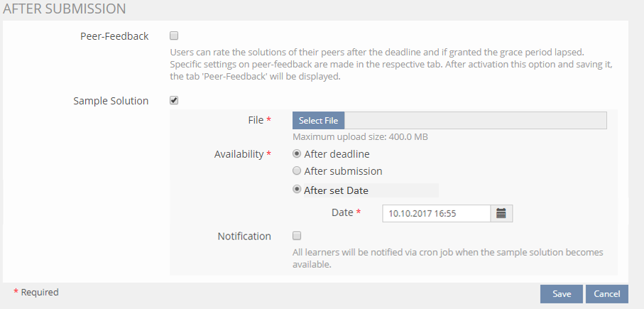Click the AFTER SUBMISSION section heading
This screenshot has height=309, width=644.
pos(65,9)
